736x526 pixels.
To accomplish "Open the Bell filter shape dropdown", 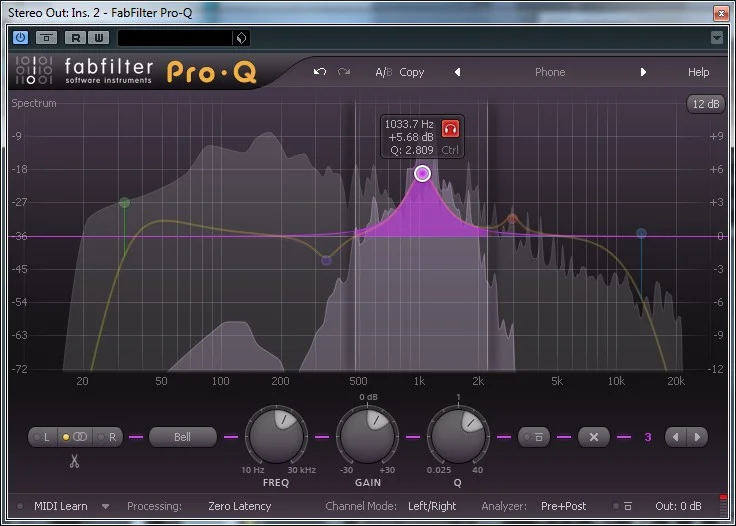I will 184,437.
